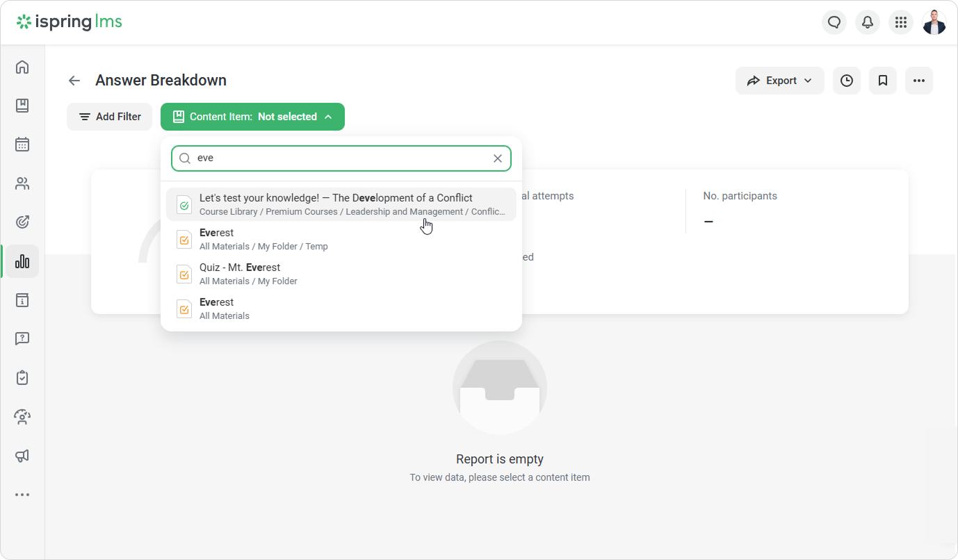Open the apps grid icon
Screen dimensions: 958x560
click(901, 22)
